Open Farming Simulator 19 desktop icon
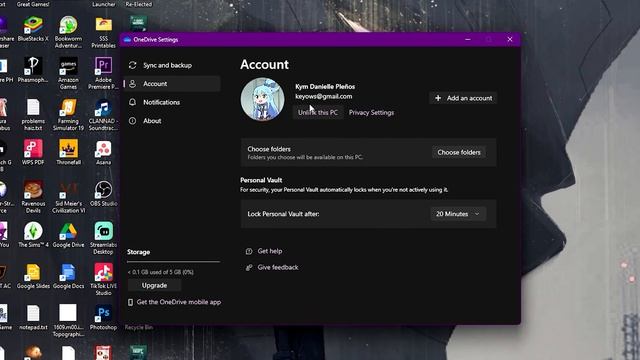The width and height of the screenshot is (640, 360). pyautogui.click(x=68, y=115)
